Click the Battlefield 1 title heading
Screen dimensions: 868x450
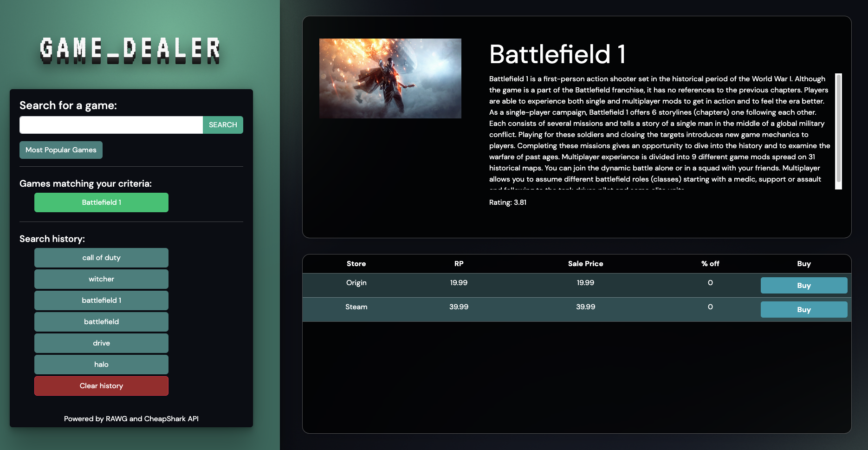click(557, 54)
